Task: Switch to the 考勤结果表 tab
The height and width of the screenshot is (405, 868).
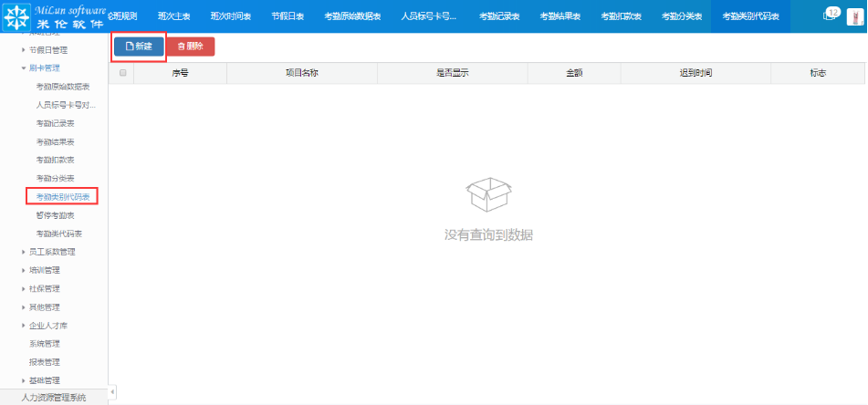Action: tap(559, 16)
